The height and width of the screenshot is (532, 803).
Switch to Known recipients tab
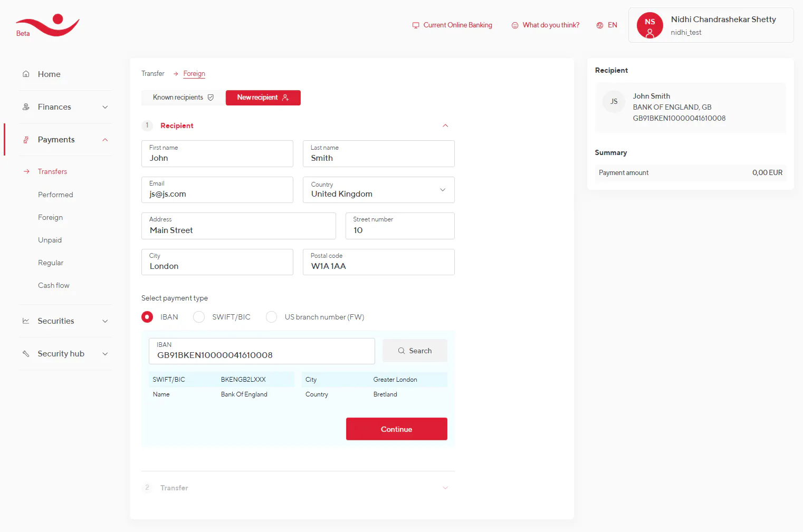tap(183, 98)
